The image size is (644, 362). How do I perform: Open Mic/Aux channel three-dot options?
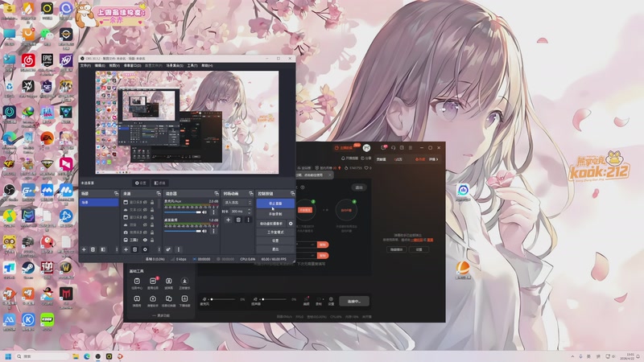pos(213,212)
